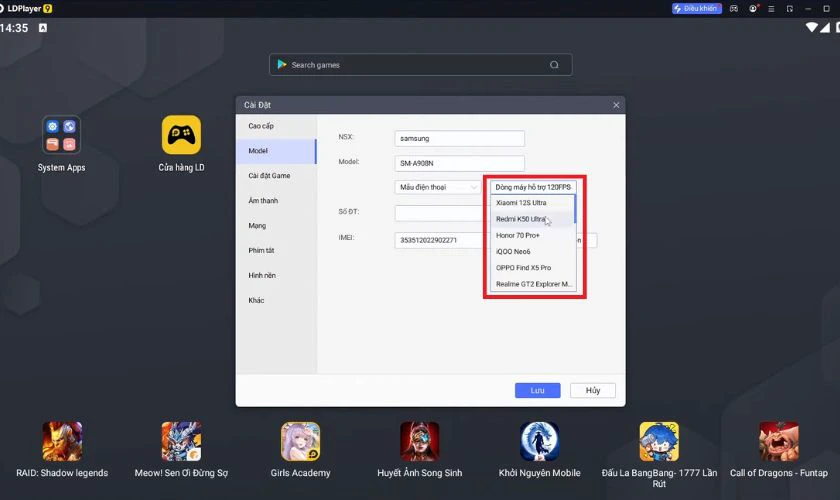This screenshot has width=840, height=500.
Task: Focus the Search games field
Action: coord(421,65)
